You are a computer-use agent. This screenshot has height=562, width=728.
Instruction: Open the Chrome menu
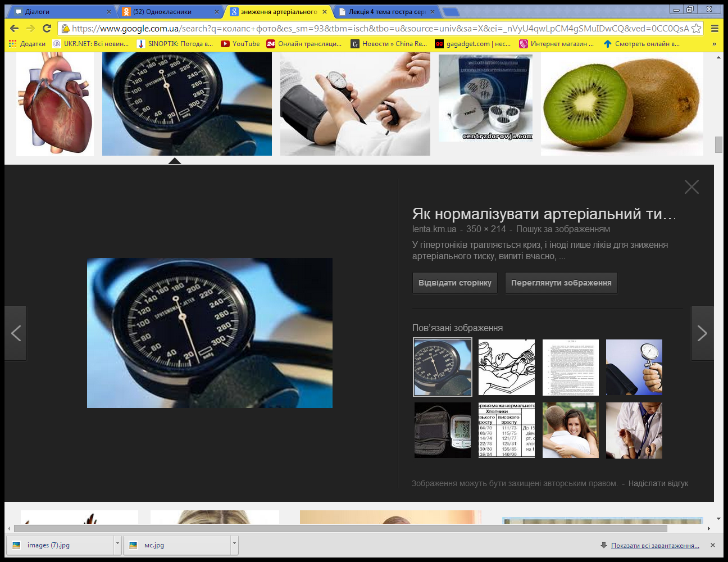point(715,29)
